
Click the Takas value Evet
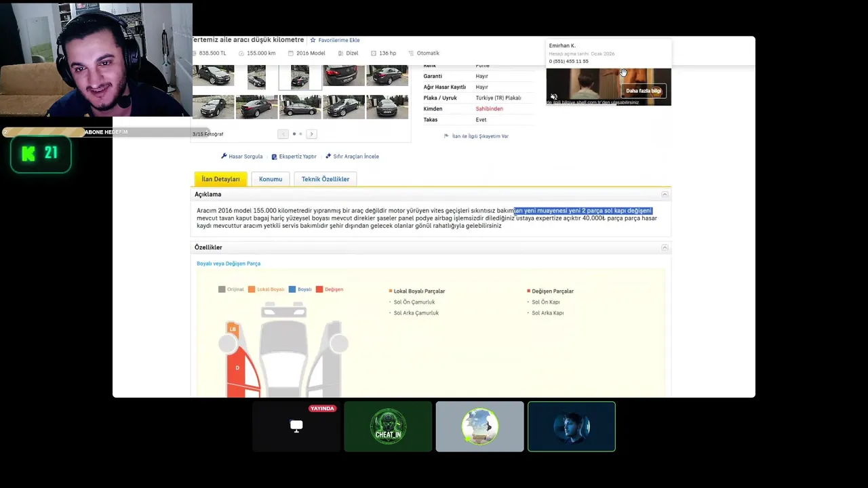tap(481, 119)
